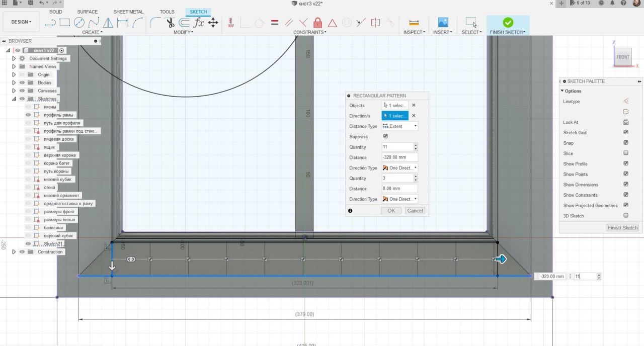Select the Trim scissors tool
The width and height of the screenshot is (644, 346).
(x=170, y=22)
